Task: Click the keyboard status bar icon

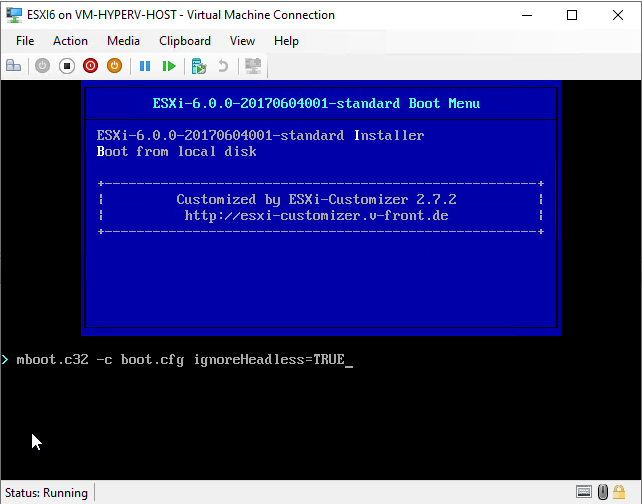Action: [584, 491]
